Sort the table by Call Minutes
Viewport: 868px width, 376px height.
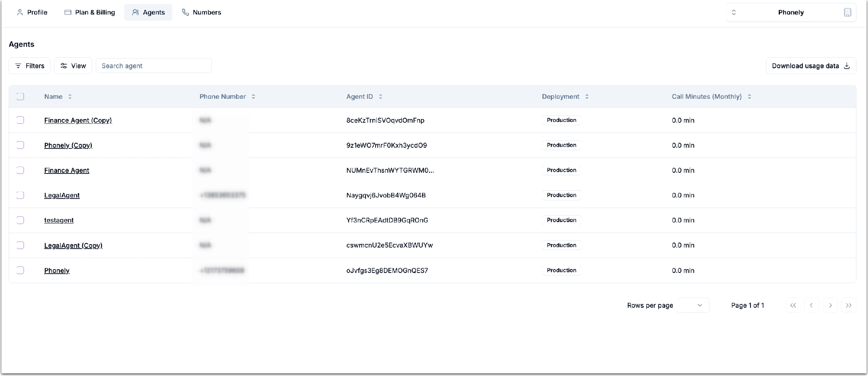(750, 96)
